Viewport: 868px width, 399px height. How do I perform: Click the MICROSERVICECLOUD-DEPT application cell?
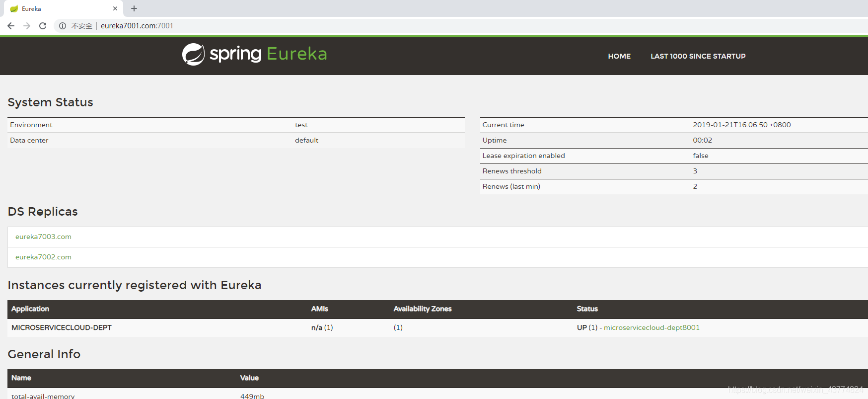coord(62,327)
